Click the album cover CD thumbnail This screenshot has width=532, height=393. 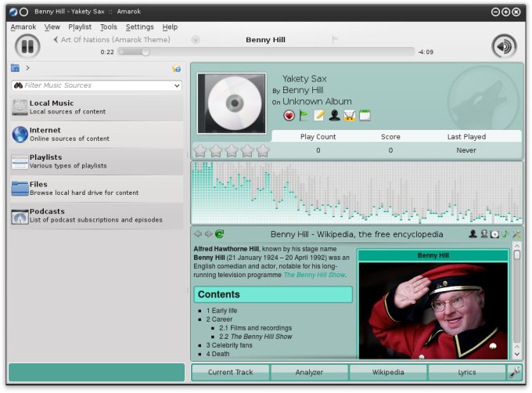[232, 103]
